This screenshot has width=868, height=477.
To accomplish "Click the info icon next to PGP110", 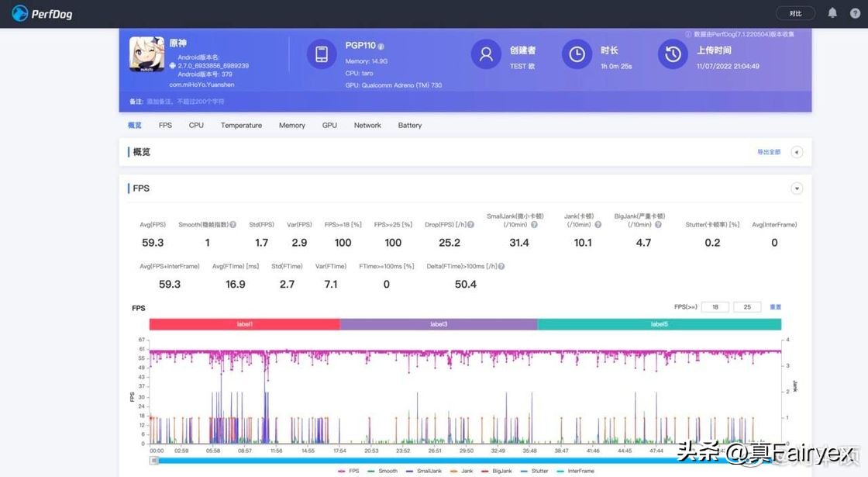I will click(x=381, y=47).
